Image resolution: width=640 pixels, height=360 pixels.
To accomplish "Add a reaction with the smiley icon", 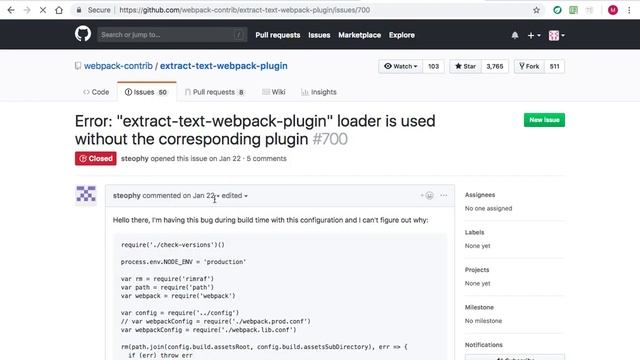I will (x=427, y=196).
